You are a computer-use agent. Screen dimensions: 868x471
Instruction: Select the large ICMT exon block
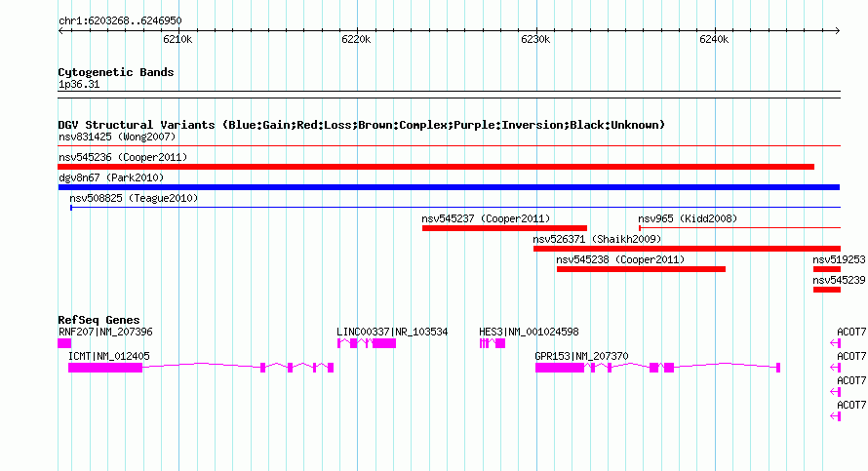[105, 368]
